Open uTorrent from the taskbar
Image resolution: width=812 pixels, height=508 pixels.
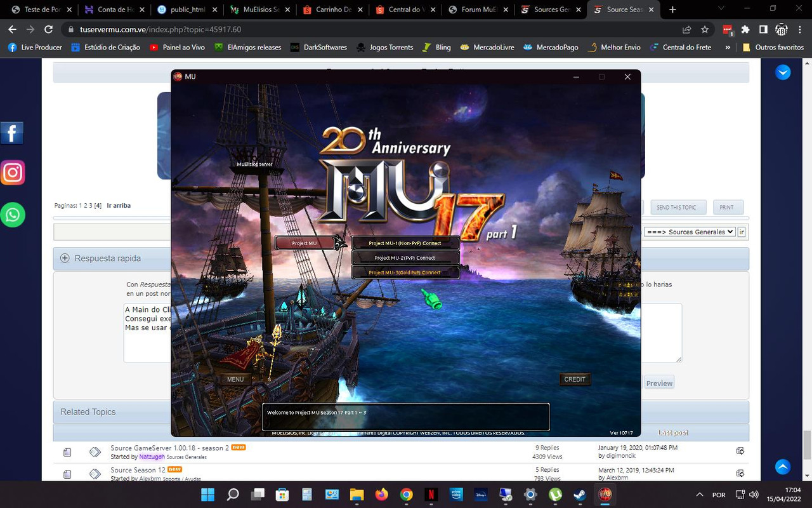[x=555, y=494]
